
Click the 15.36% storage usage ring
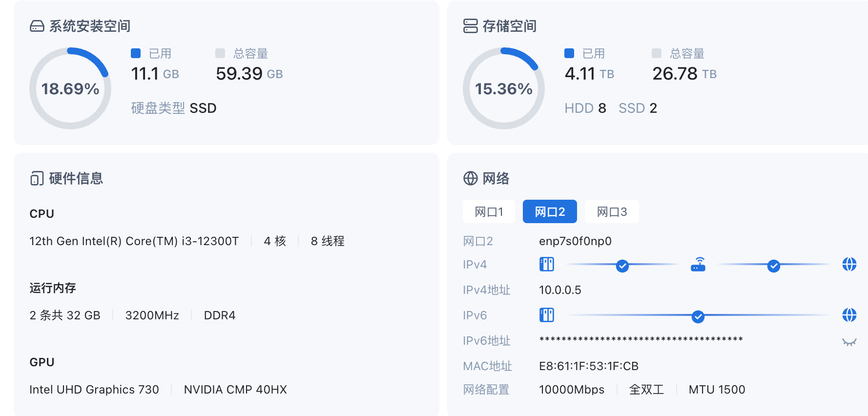503,88
